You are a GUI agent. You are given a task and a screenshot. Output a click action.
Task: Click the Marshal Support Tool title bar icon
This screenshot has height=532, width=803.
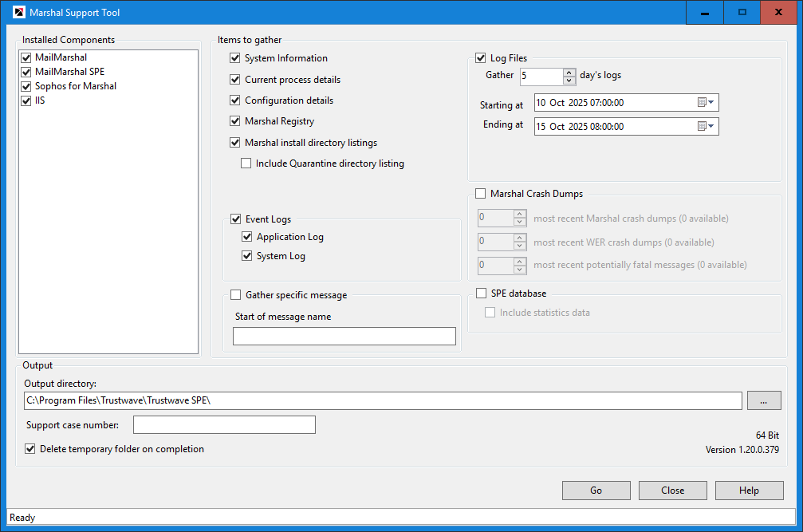[x=19, y=13]
